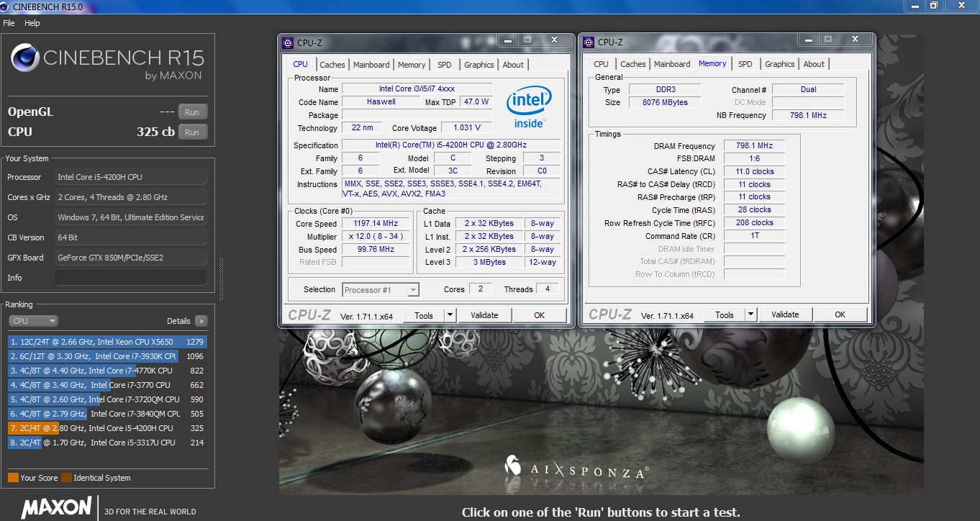Switch to Mainboard tab in left CPU-Z window
Image resolution: width=980 pixels, height=521 pixels.
371,65
